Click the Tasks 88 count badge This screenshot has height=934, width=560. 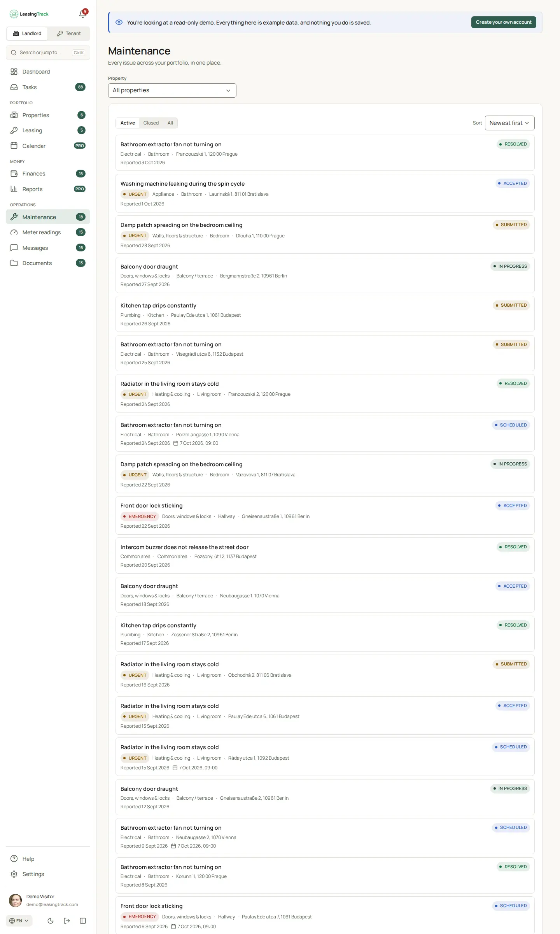point(80,87)
